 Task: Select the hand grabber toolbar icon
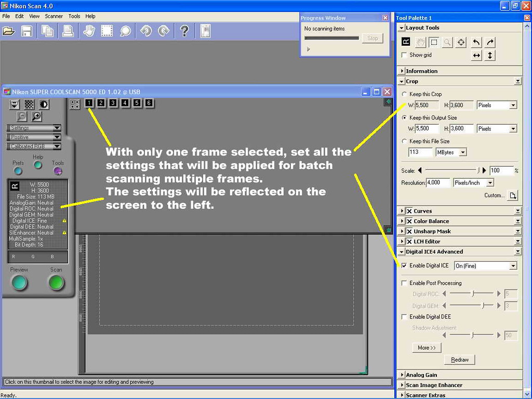coord(89,31)
